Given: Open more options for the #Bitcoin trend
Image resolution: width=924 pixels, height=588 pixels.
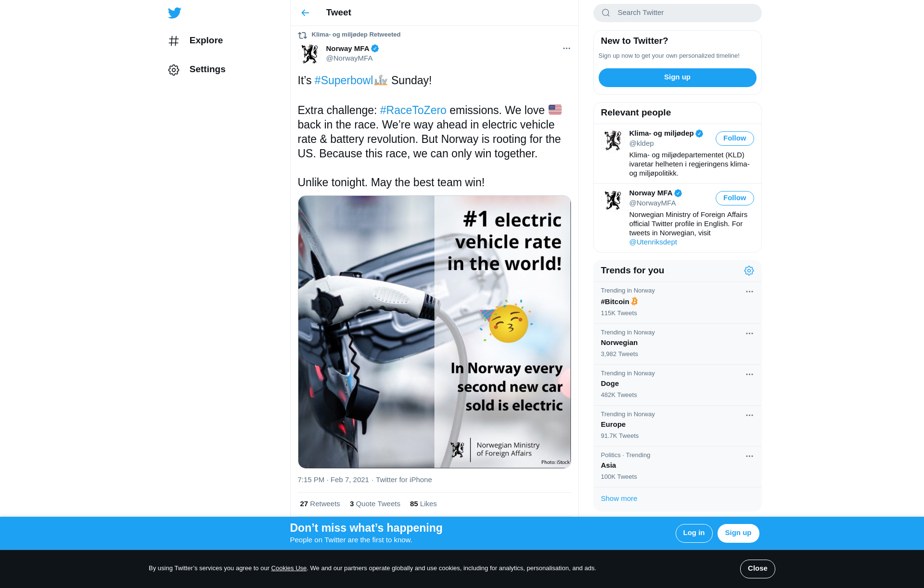Looking at the screenshot, I should click(x=749, y=292).
